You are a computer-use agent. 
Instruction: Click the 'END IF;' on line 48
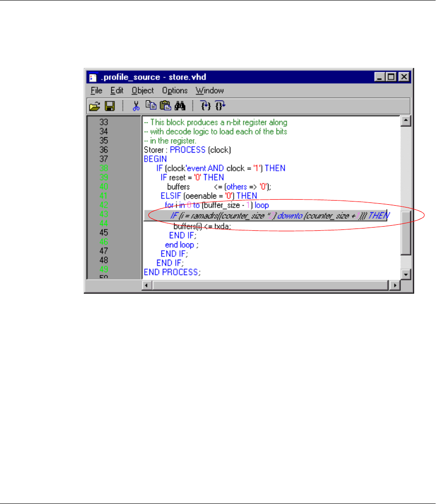pos(170,263)
